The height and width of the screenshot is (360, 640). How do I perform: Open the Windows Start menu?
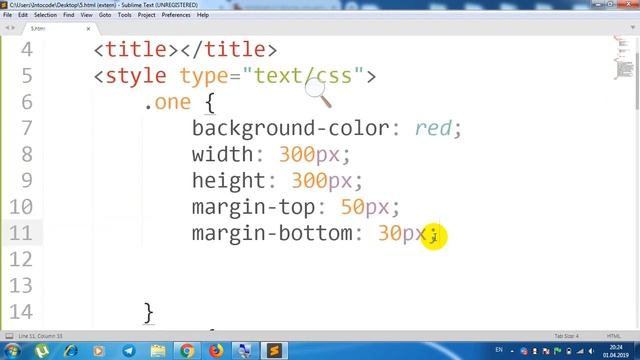[12, 351]
